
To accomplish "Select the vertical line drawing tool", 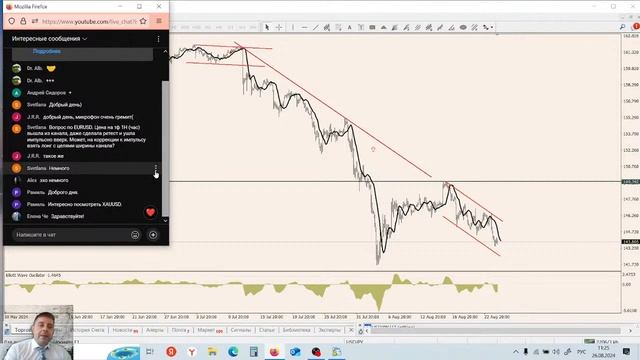I will click(293, 27).
